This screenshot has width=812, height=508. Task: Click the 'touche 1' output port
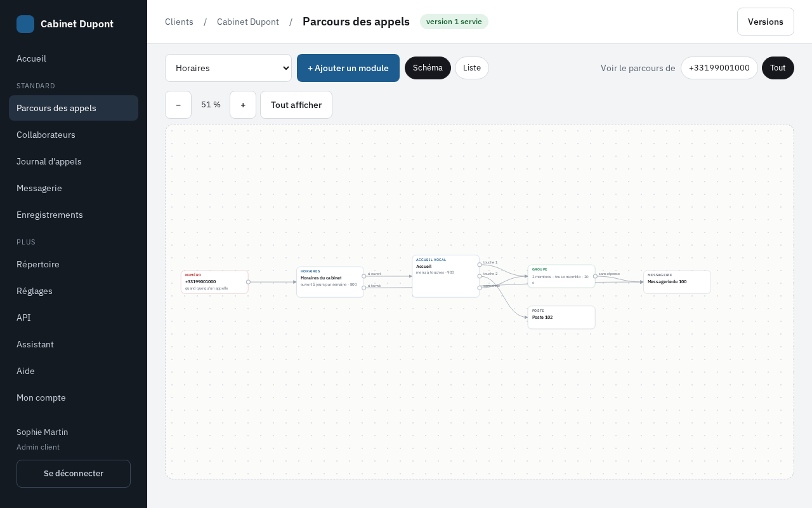click(479, 265)
